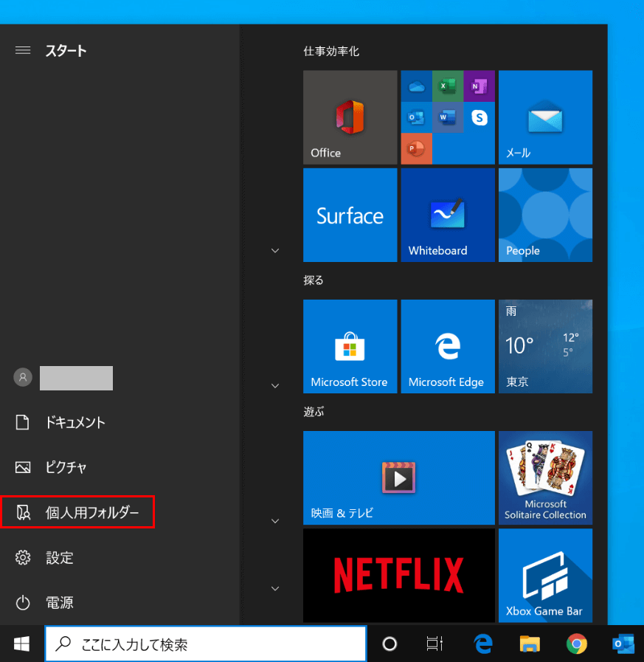Open Skype from the app folder tile
The width and height of the screenshot is (644, 662).
tap(479, 118)
